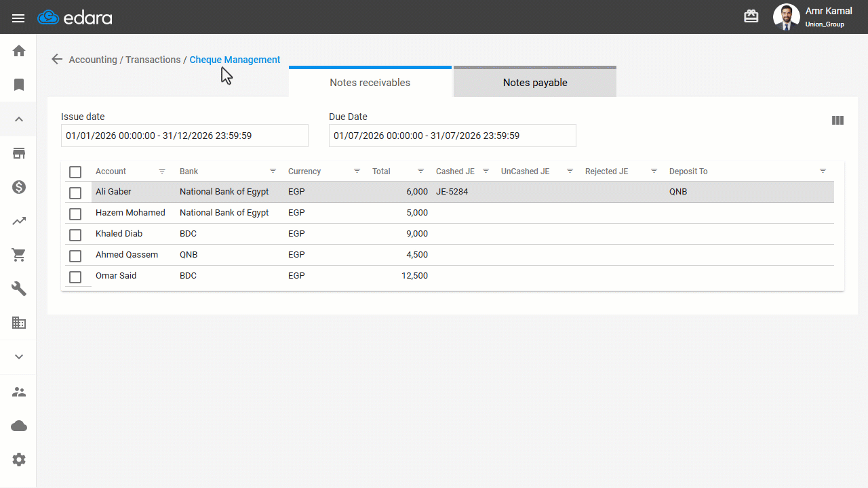This screenshot has width=868, height=488.
Task: Open the Total column filter
Action: pyautogui.click(x=421, y=171)
